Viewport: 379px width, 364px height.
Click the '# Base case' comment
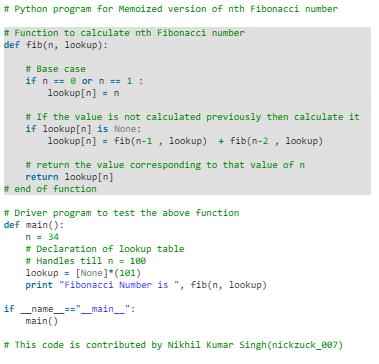click(x=56, y=69)
